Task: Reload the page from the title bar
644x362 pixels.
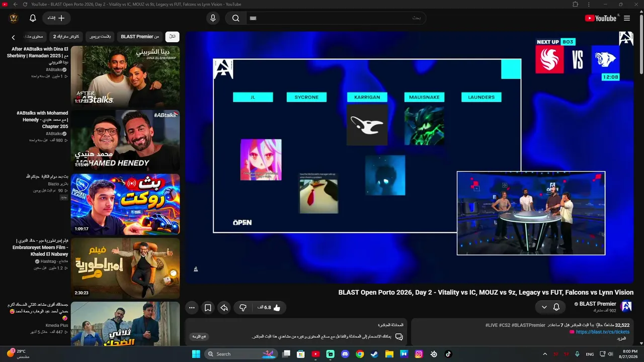Action: coord(25,4)
